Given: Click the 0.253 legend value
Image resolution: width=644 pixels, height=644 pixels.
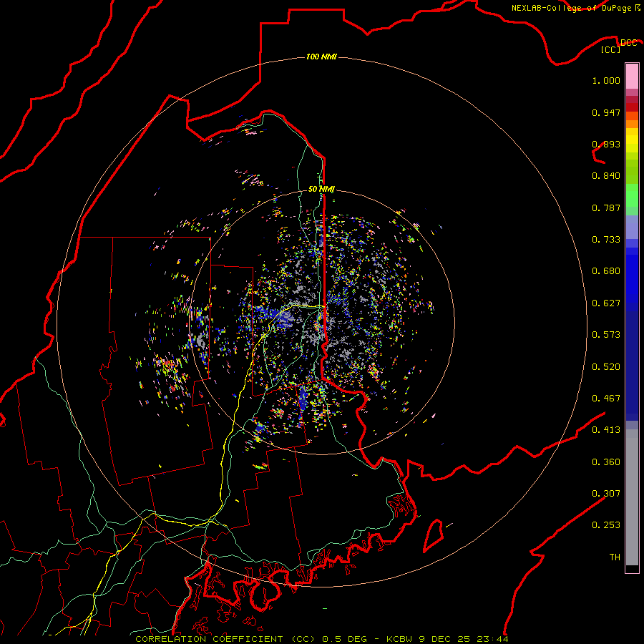Looking at the screenshot, I should (x=606, y=525).
